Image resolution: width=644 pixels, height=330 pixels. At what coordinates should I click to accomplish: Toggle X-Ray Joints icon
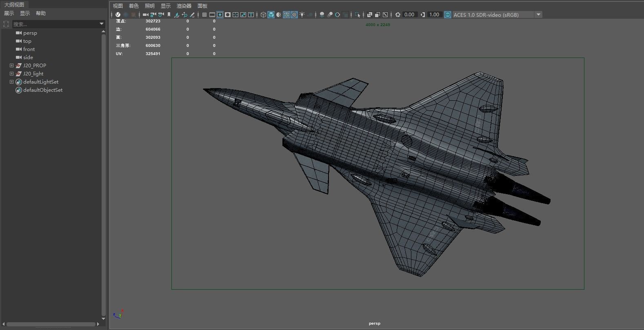(x=385, y=15)
